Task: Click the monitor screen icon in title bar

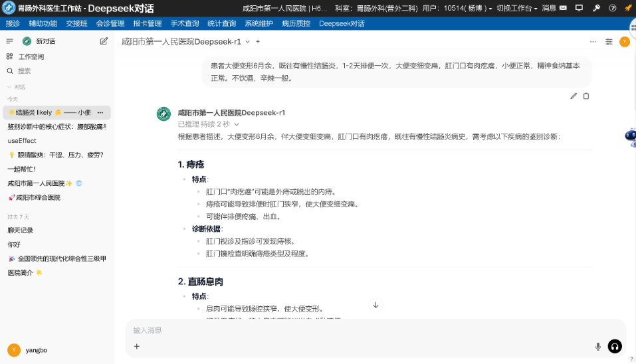Action: [580, 8]
